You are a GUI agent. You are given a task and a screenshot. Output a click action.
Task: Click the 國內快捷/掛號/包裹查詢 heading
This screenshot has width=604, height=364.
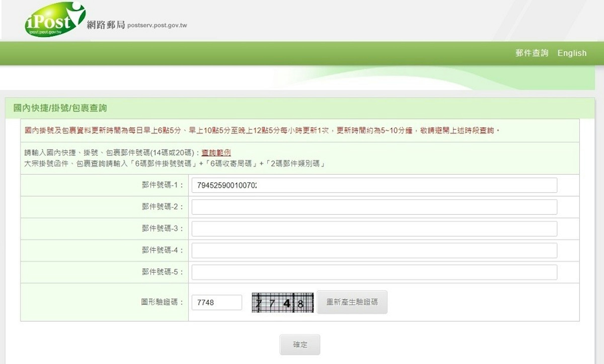pyautogui.click(x=60, y=108)
